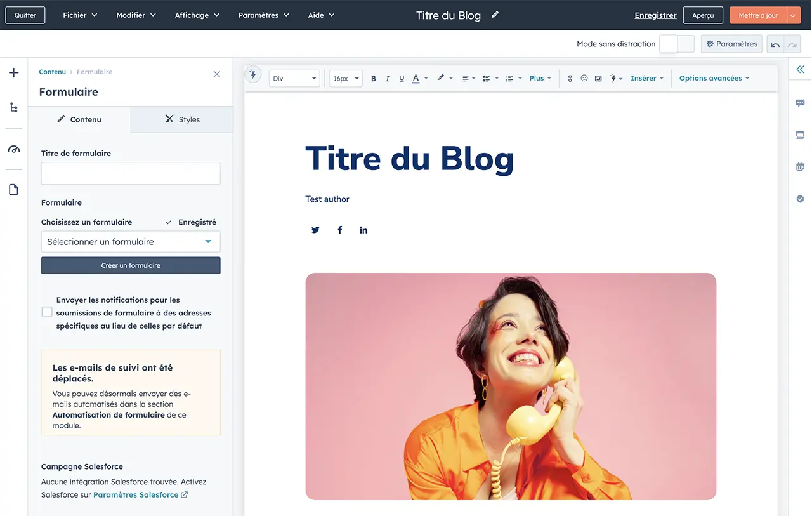Viewport: 812px width, 516px height.
Task: Click the insert link toolbar icon
Action: click(x=570, y=79)
